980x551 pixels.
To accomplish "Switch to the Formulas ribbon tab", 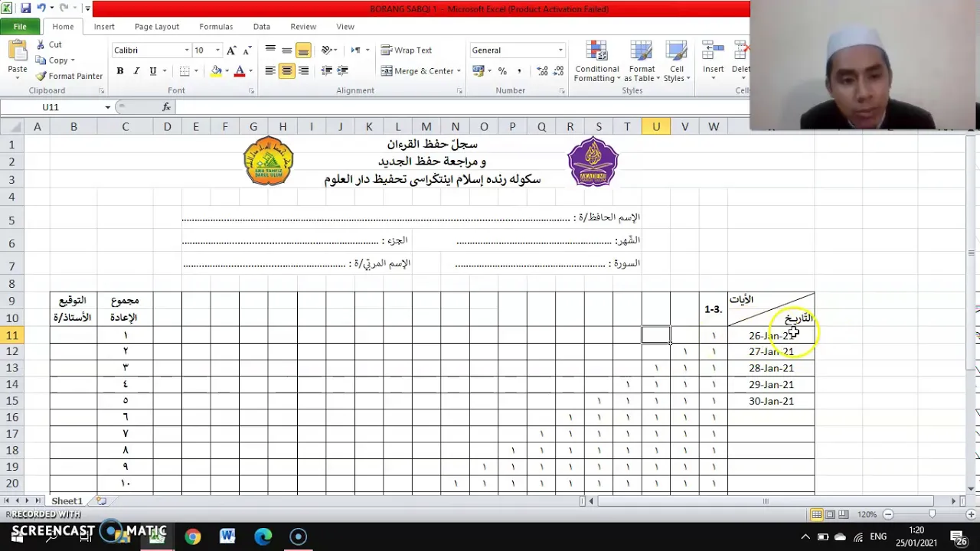I will point(216,26).
